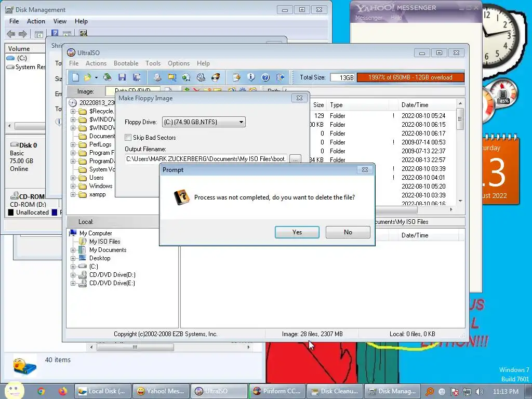Click the taskbar clock showing 11:13 PM
This screenshot has height=399, width=532.
click(x=505, y=392)
